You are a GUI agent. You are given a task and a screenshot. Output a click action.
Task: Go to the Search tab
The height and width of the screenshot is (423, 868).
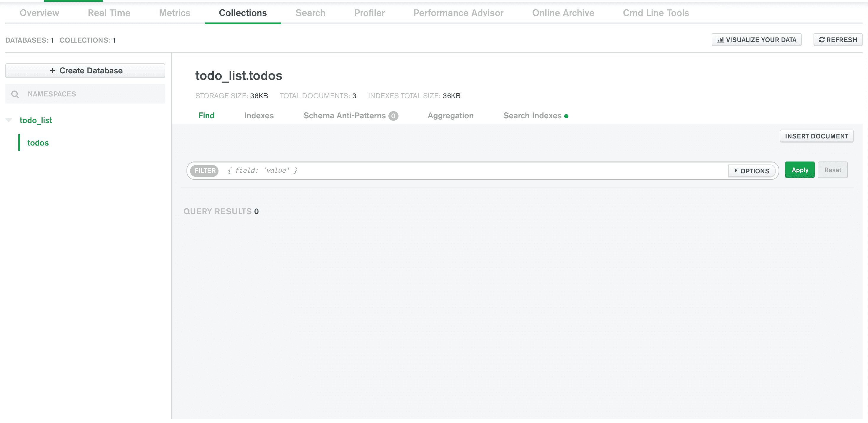(x=310, y=13)
